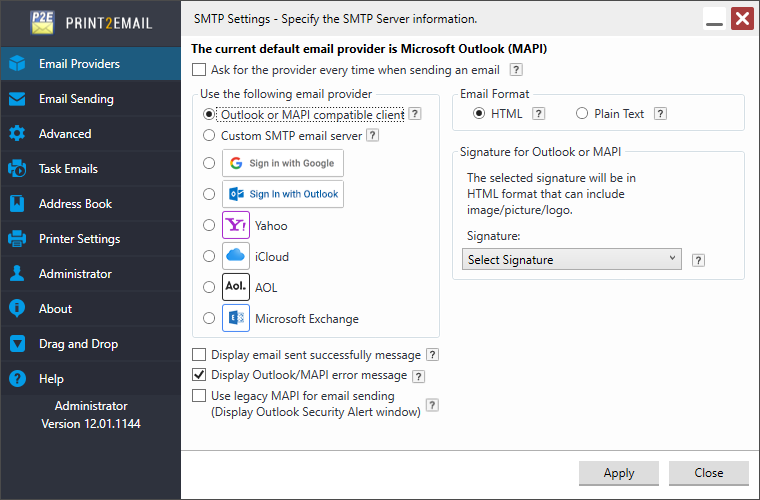Open help for email sent successfully message
This screenshot has height=500, width=760.
(432, 355)
